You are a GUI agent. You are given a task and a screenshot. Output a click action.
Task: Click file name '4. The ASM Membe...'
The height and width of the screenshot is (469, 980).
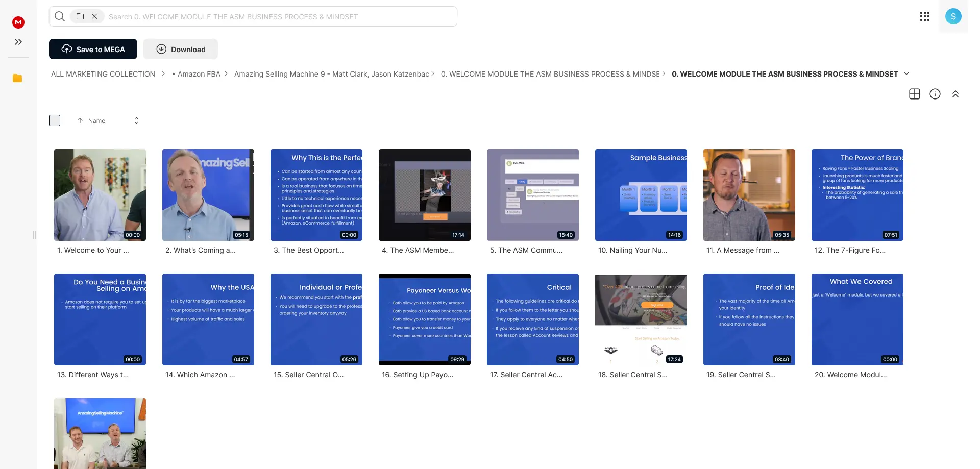[418, 250]
